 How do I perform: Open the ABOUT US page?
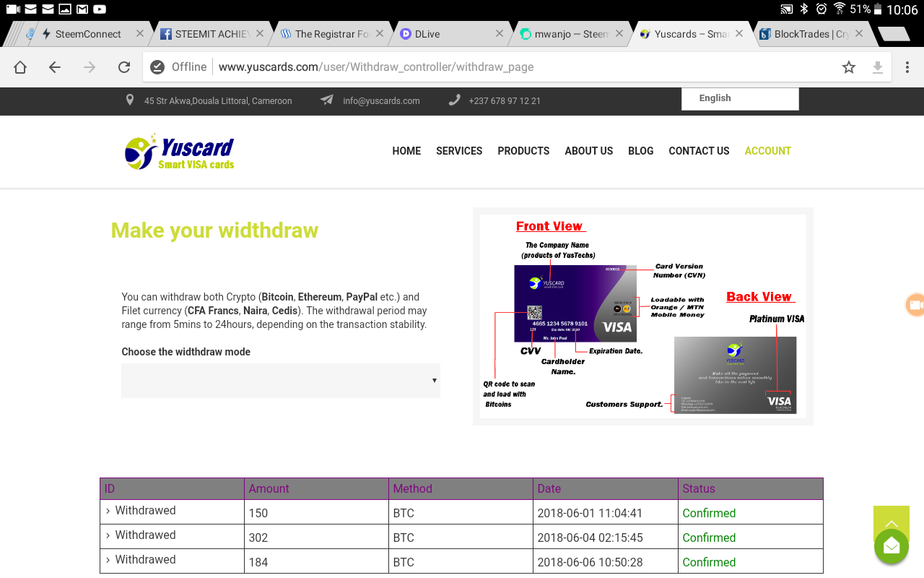click(x=589, y=151)
